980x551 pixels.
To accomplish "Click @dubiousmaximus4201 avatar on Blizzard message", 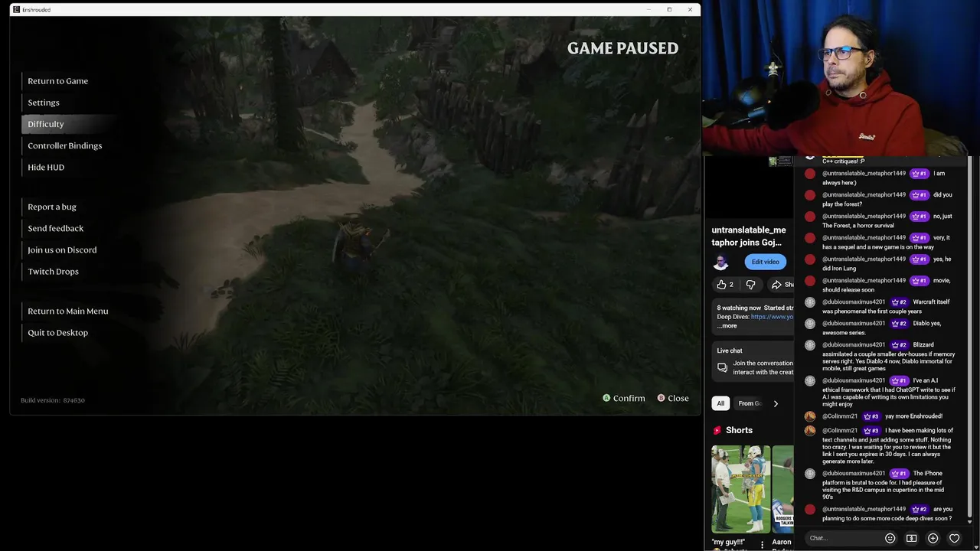I will [x=810, y=345].
